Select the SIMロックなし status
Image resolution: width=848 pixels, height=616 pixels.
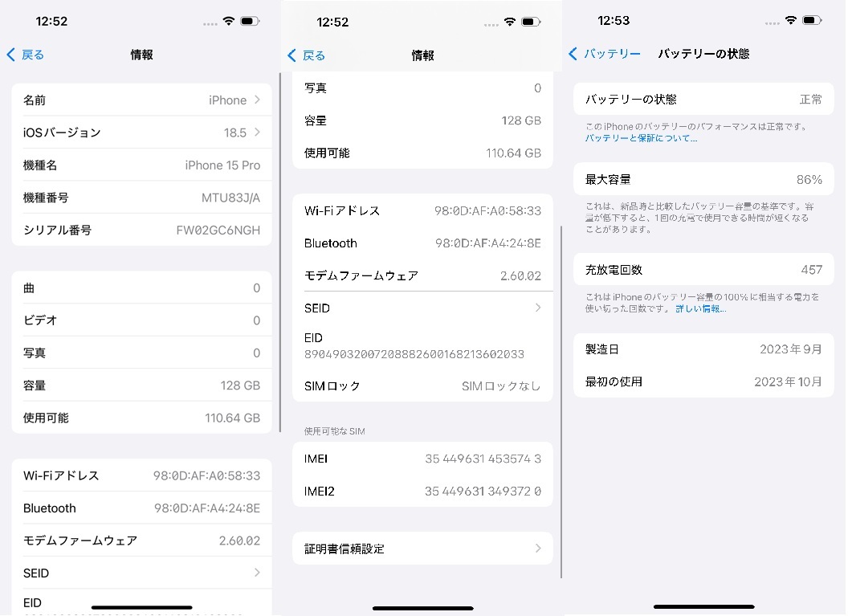tap(501, 386)
